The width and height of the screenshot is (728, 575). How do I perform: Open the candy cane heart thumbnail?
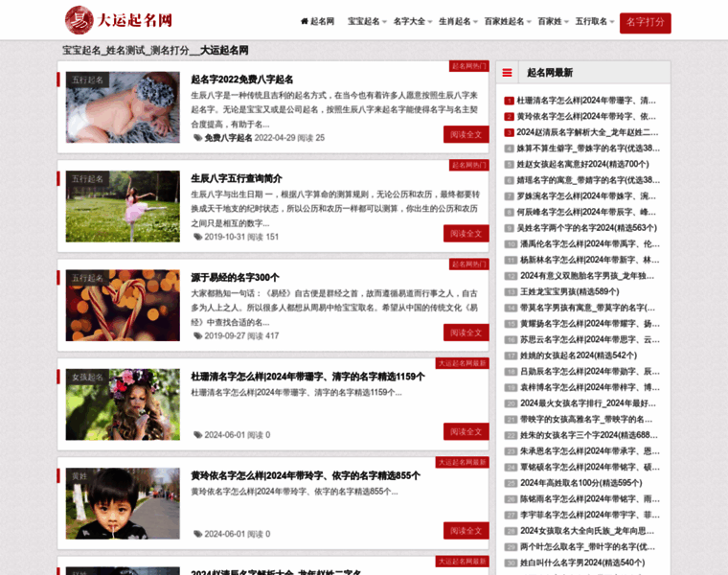[x=123, y=305]
